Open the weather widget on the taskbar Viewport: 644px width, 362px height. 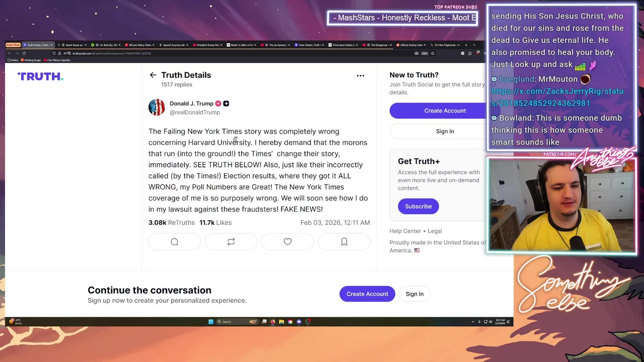pos(15,322)
